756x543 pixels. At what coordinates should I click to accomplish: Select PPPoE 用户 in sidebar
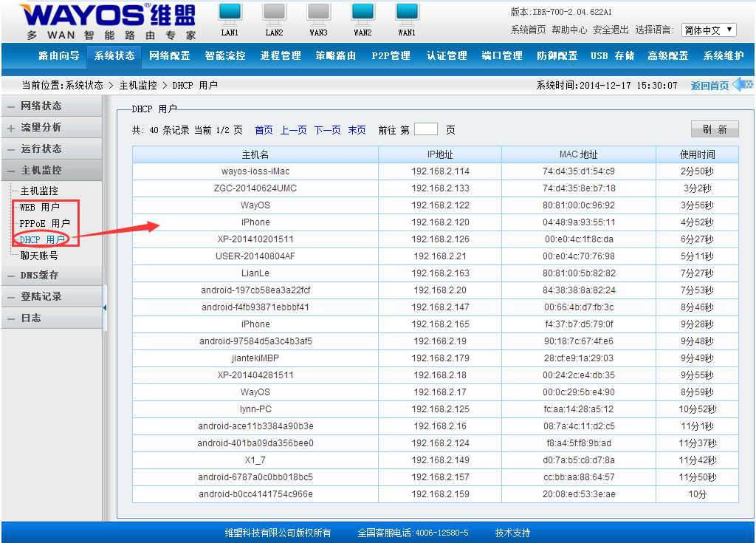point(45,223)
